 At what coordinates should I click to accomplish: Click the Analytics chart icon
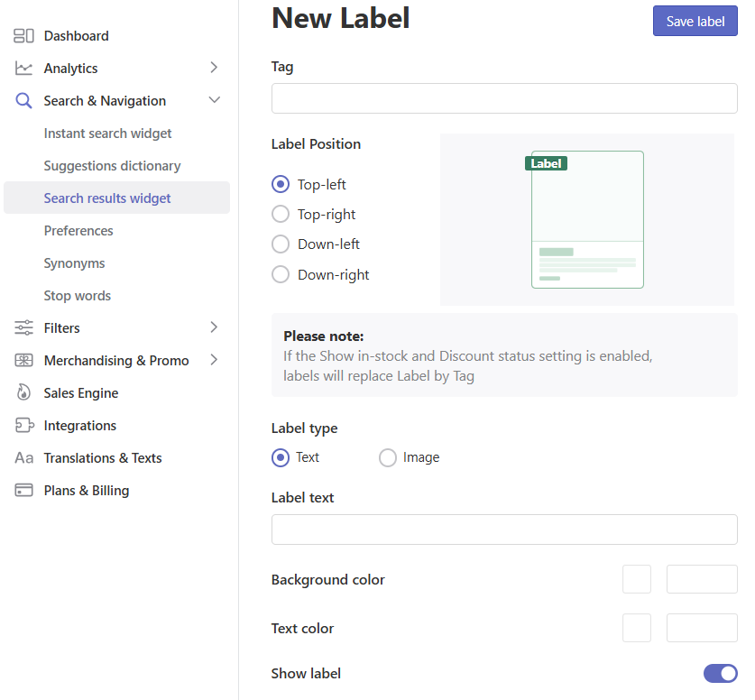23,69
